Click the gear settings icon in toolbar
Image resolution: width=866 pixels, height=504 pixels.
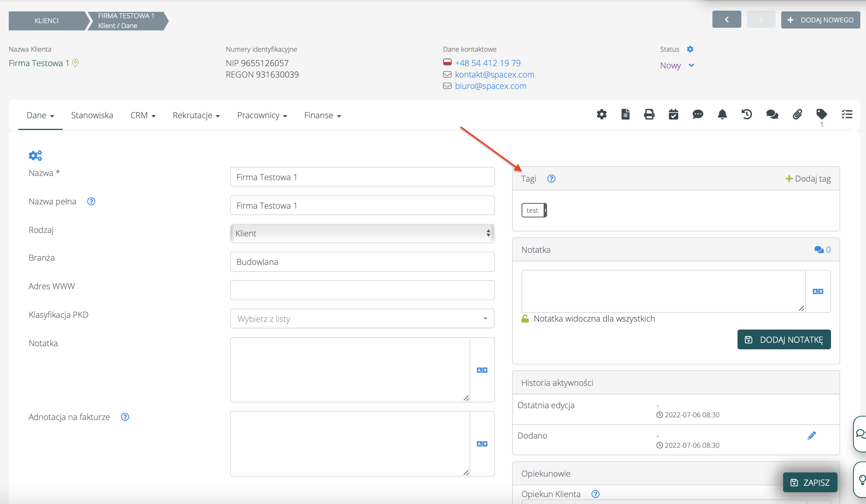click(601, 114)
